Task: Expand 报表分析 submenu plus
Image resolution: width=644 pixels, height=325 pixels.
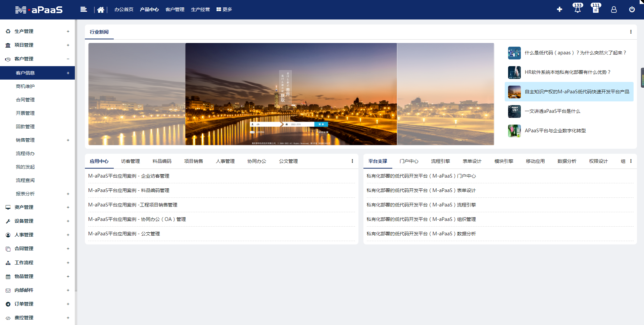Action: click(68, 194)
